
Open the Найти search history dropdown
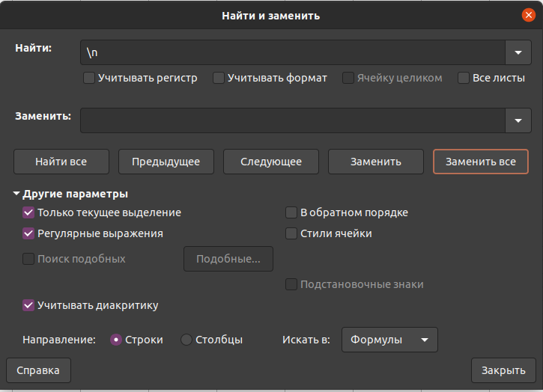pos(518,52)
